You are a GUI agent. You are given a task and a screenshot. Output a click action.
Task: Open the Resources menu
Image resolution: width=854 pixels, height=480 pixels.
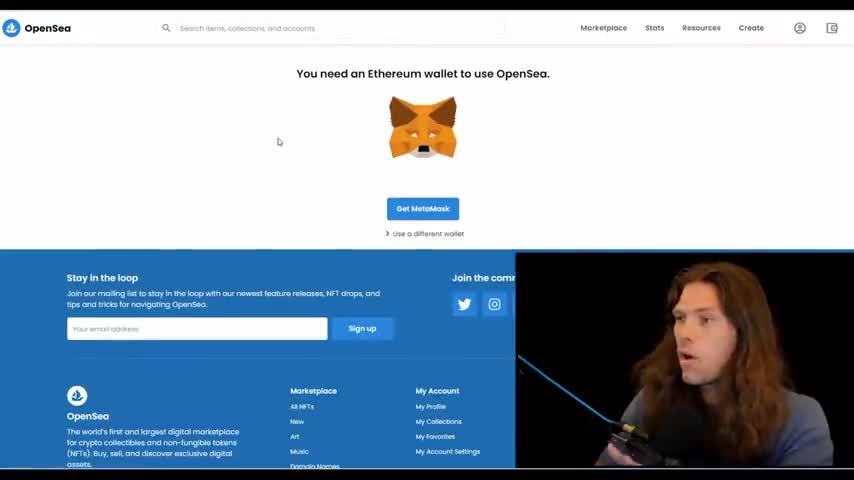(701, 28)
